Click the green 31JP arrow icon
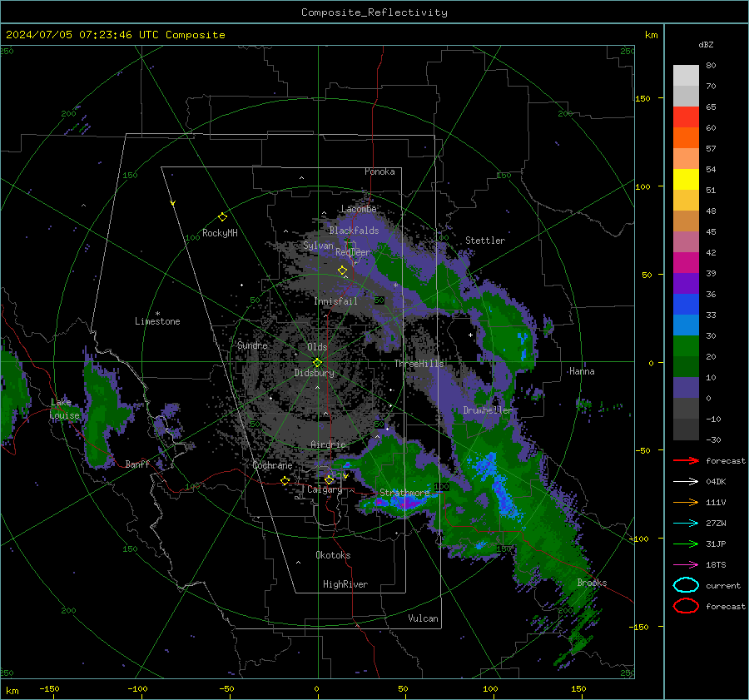The image size is (749, 700). 686,544
